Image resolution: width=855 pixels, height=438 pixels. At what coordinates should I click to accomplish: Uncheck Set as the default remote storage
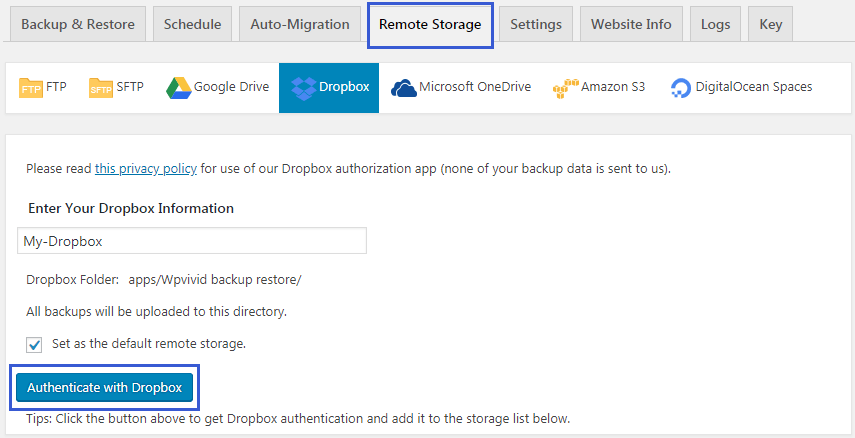click(34, 345)
